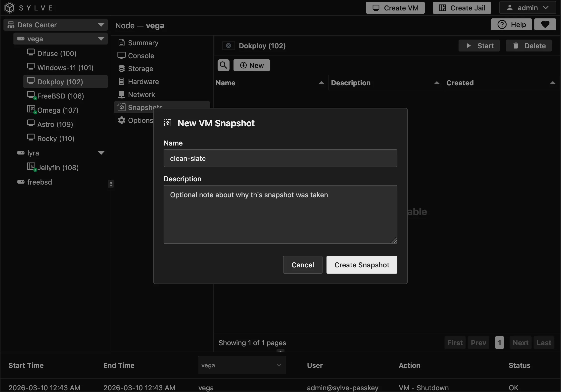This screenshot has width=561, height=392.
Task: Collapse the lyra node tree
Action: (x=101, y=153)
